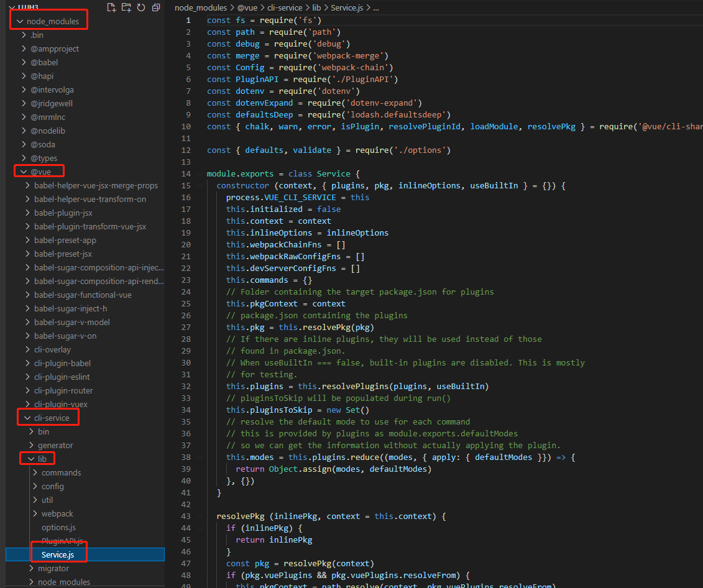
Task: Expand the @mrmlnc folder
Action: tap(24, 117)
